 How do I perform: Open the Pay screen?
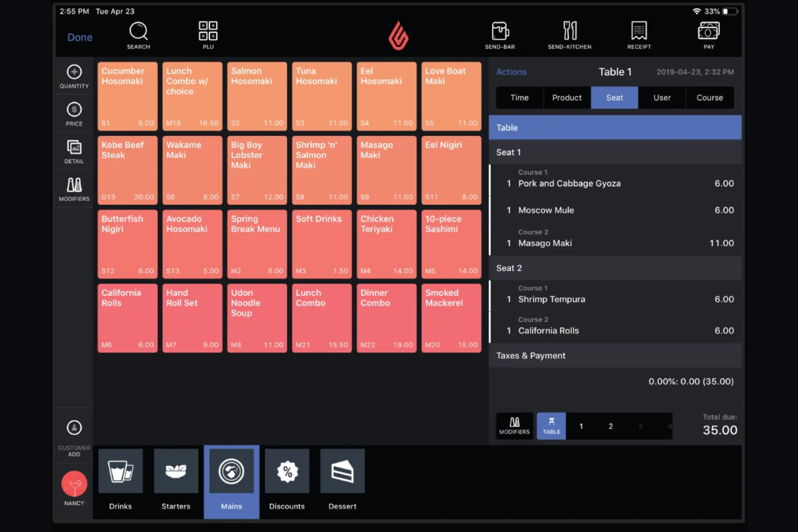pos(708,34)
